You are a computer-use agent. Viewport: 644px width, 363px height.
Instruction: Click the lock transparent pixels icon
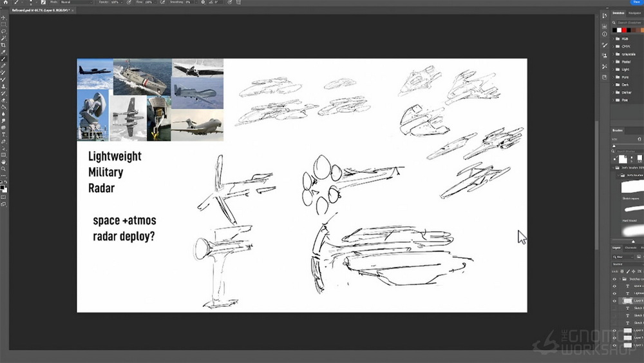[622, 271]
